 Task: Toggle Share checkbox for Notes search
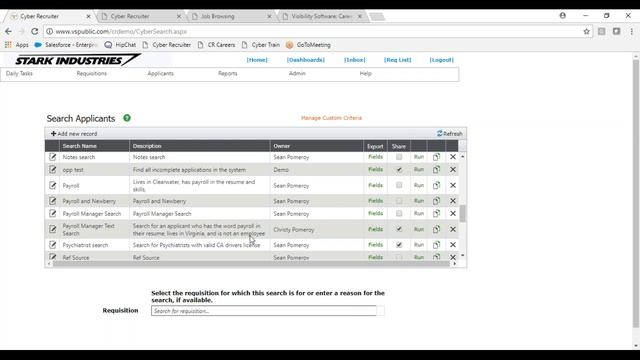[x=399, y=157]
